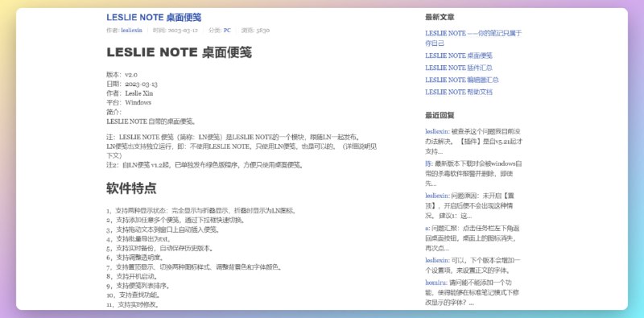Open reply by 陈 about windows杀毒软件

[x=474, y=173]
